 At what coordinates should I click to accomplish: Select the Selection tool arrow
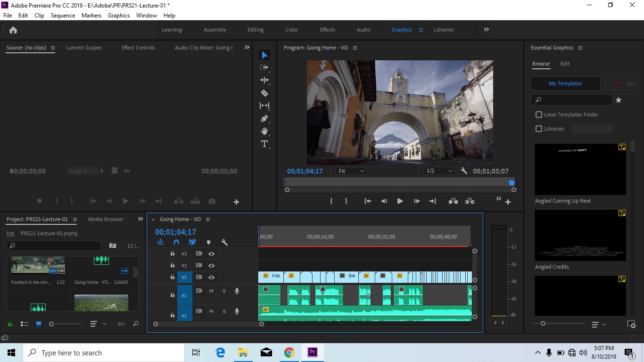pyautogui.click(x=264, y=55)
